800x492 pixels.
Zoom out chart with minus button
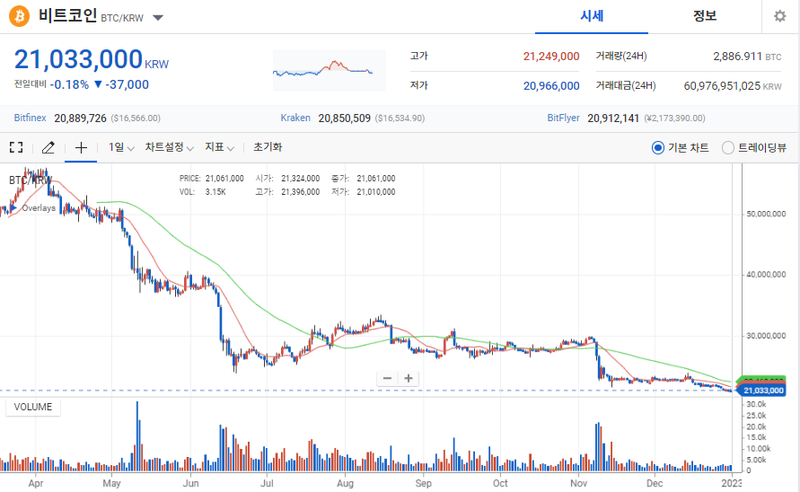point(388,378)
